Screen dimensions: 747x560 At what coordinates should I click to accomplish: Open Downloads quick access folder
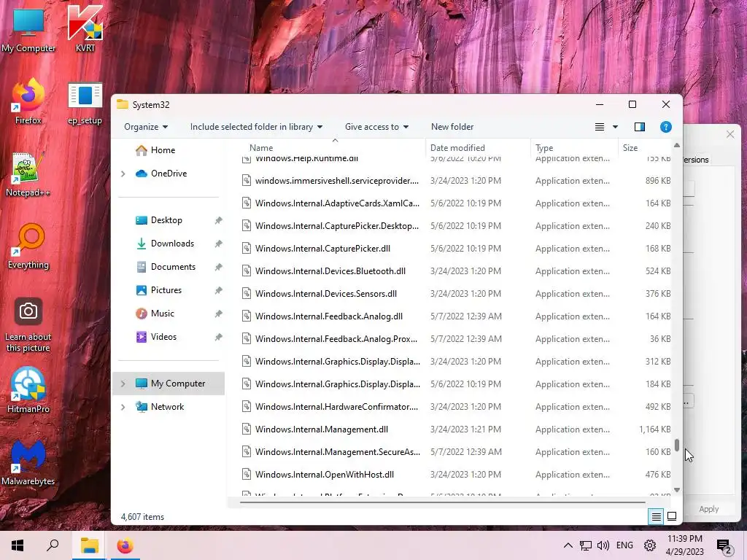[172, 244]
